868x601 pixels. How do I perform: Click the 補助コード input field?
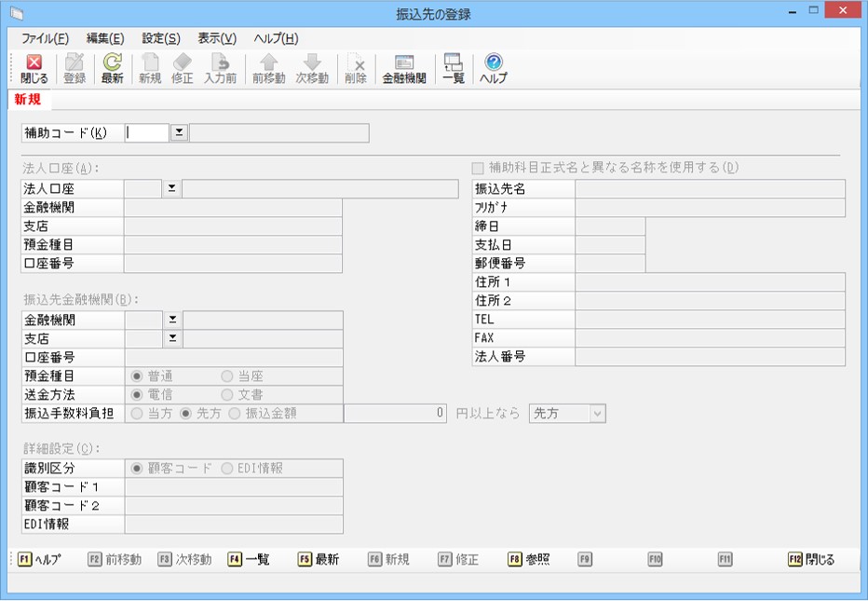(x=147, y=133)
